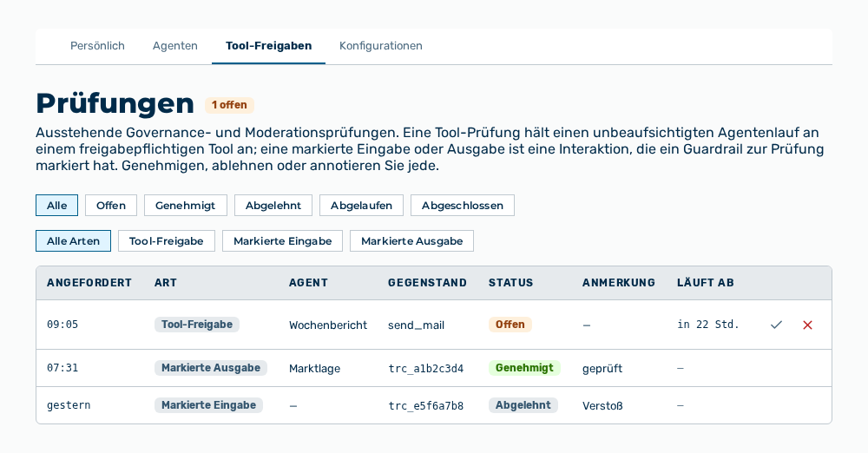The height and width of the screenshot is (453, 868).
Task: Click the Wochenbericht agent cell
Action: (328, 325)
